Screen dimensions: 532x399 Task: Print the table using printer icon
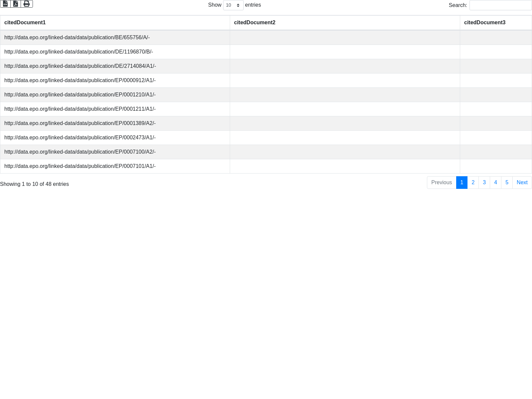27,4
